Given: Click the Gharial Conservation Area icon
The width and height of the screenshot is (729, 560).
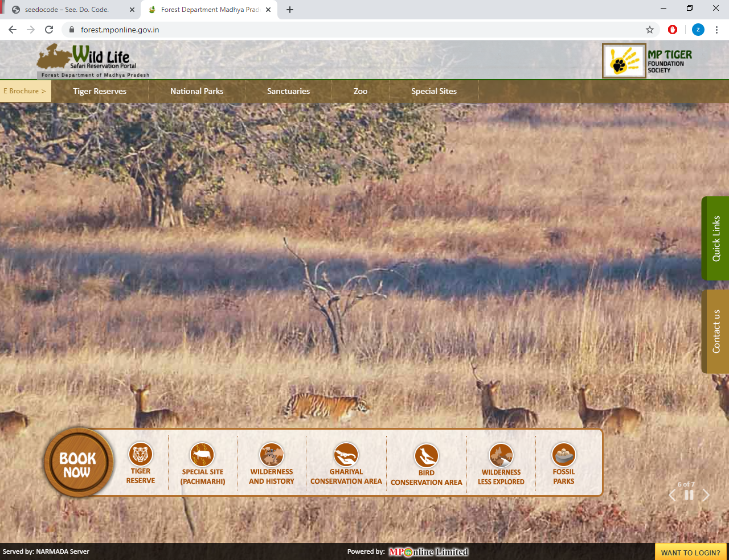Looking at the screenshot, I should 346,455.
